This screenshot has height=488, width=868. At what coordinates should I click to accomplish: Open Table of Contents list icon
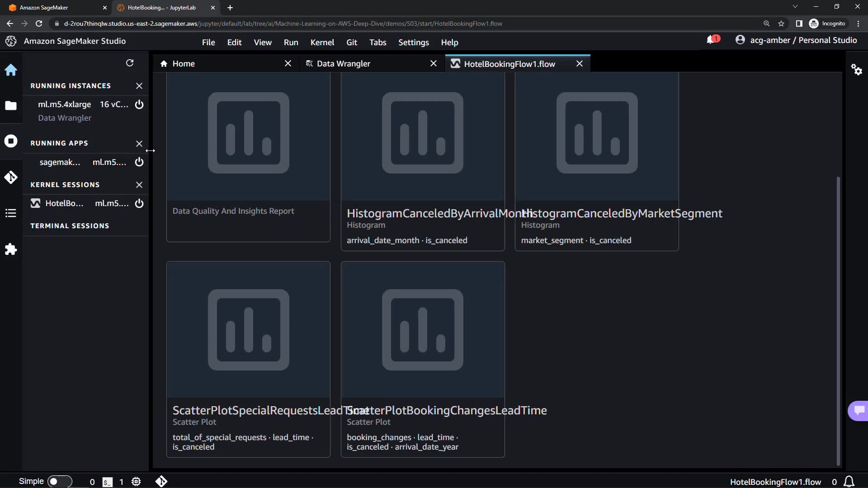click(x=11, y=213)
